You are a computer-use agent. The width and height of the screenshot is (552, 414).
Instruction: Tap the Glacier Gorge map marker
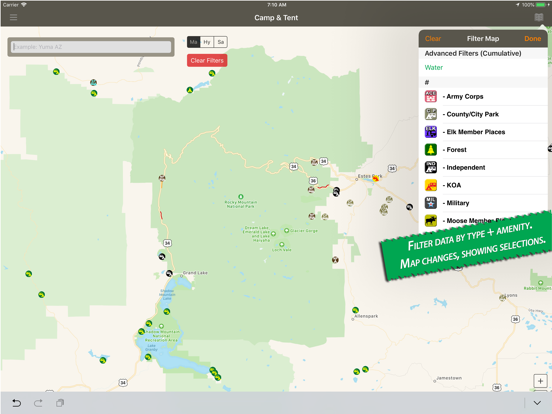tap(287, 231)
